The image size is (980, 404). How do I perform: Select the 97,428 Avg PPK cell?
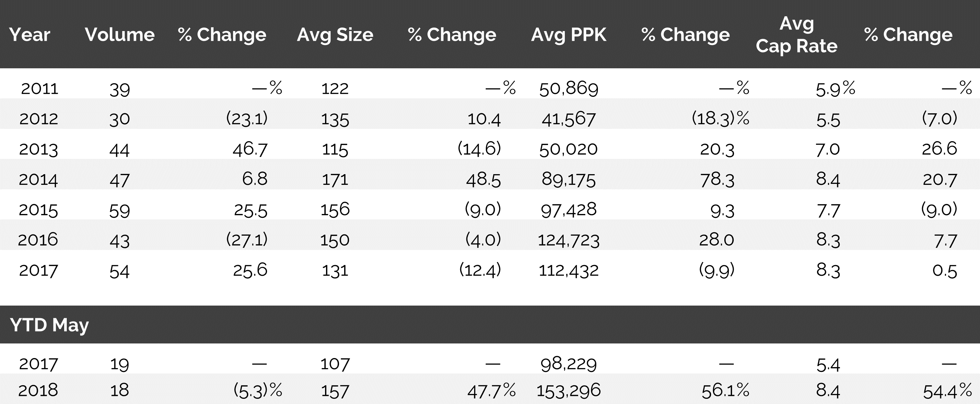tap(568, 209)
